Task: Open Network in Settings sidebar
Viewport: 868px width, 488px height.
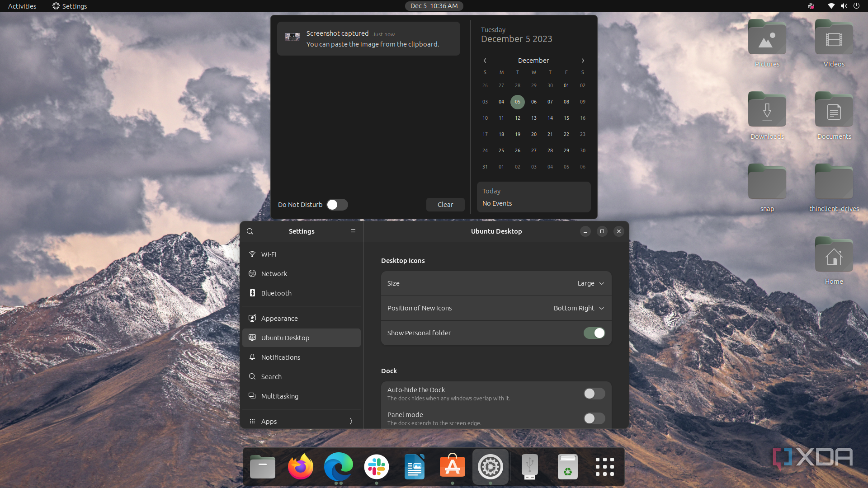Action: tap(302, 274)
